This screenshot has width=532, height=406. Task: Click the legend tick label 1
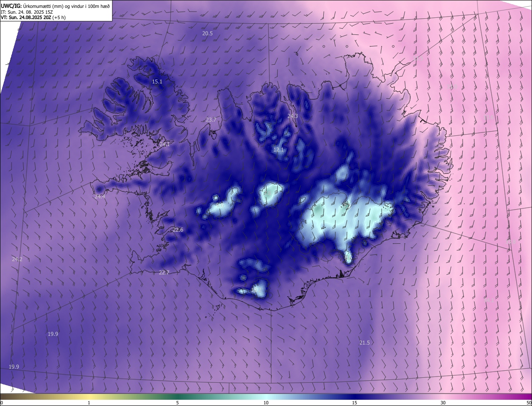point(89,403)
